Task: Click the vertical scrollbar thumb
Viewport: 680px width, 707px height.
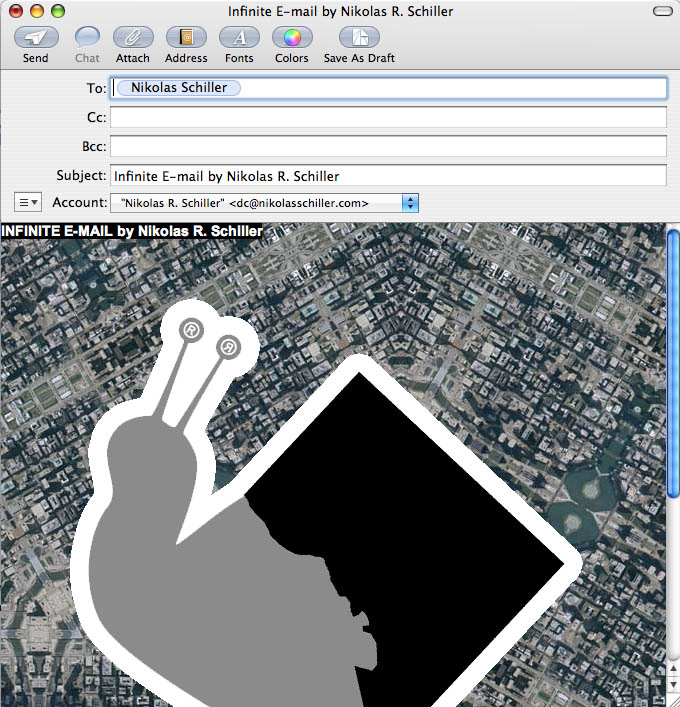Action: click(x=673, y=363)
